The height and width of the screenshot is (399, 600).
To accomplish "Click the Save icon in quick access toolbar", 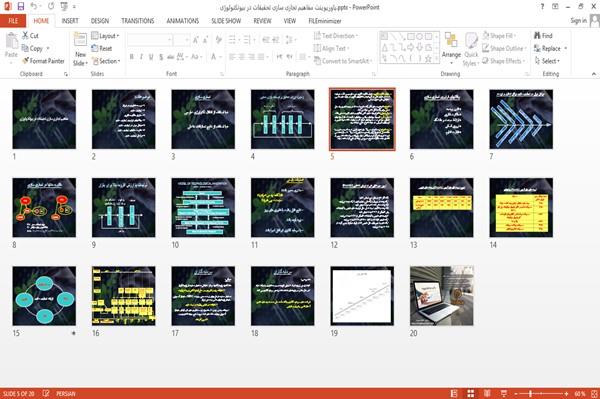I will coord(21,7).
